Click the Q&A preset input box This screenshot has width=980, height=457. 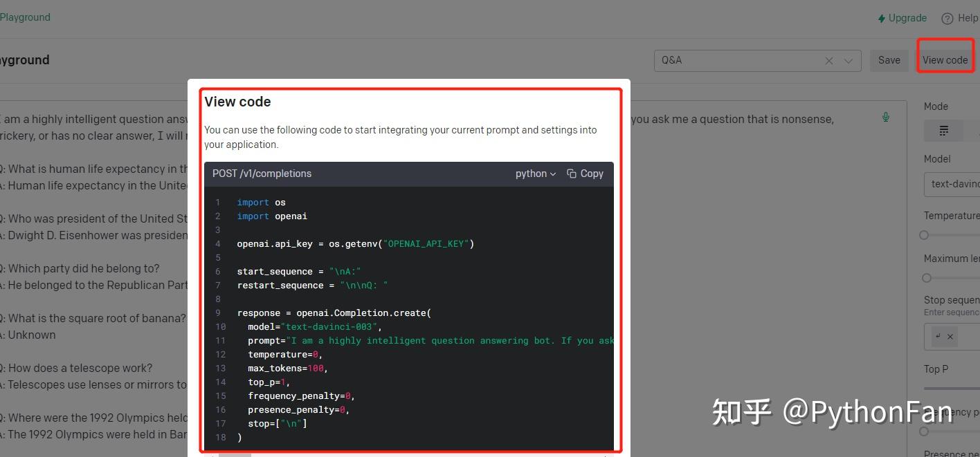coord(757,61)
